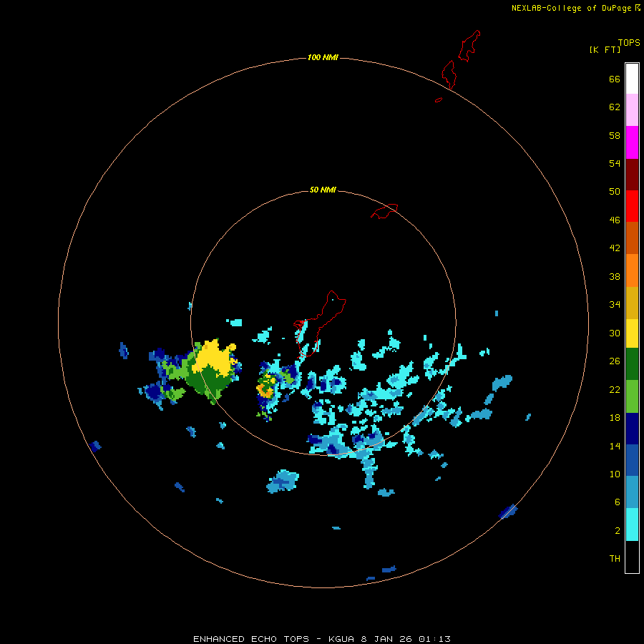This screenshot has height=644, width=644.
Task: Click the Guam island outline at radar center
Action: 320,323
